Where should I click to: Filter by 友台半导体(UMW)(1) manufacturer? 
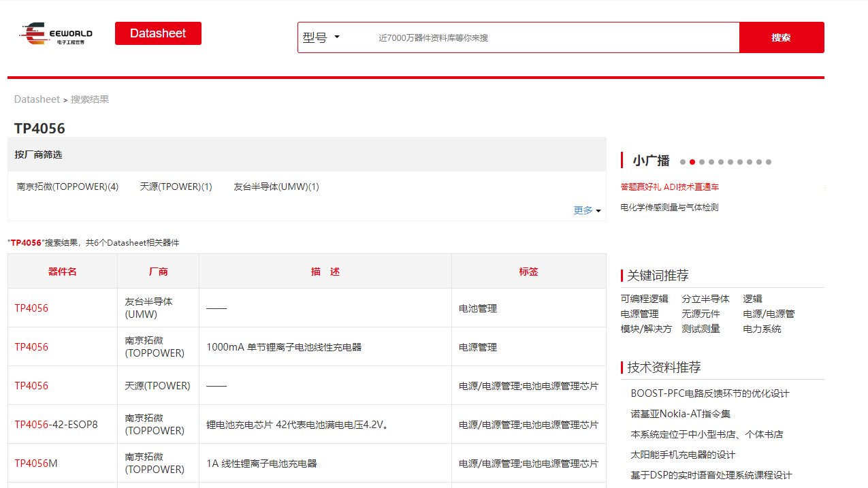pyautogui.click(x=276, y=186)
